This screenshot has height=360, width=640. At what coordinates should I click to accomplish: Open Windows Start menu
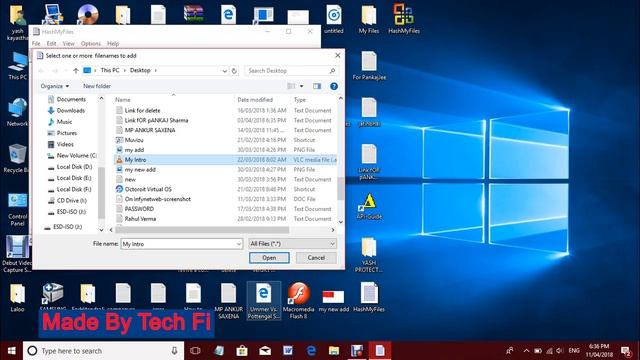11,351
